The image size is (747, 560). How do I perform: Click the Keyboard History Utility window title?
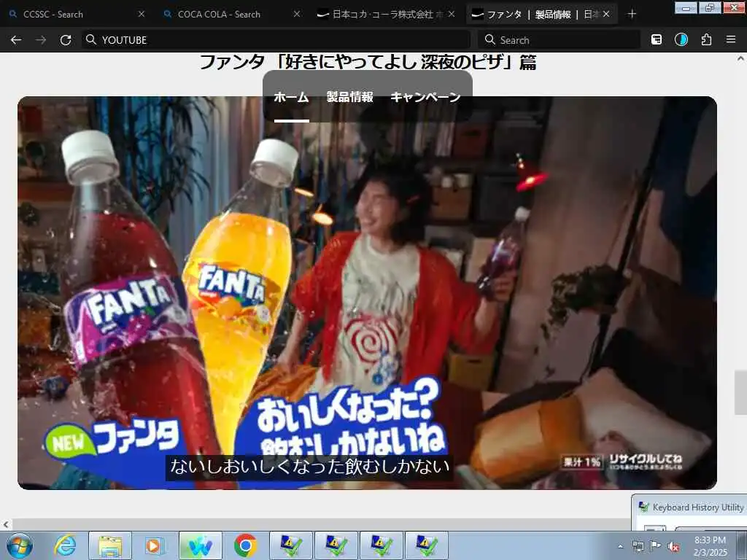coord(697,507)
